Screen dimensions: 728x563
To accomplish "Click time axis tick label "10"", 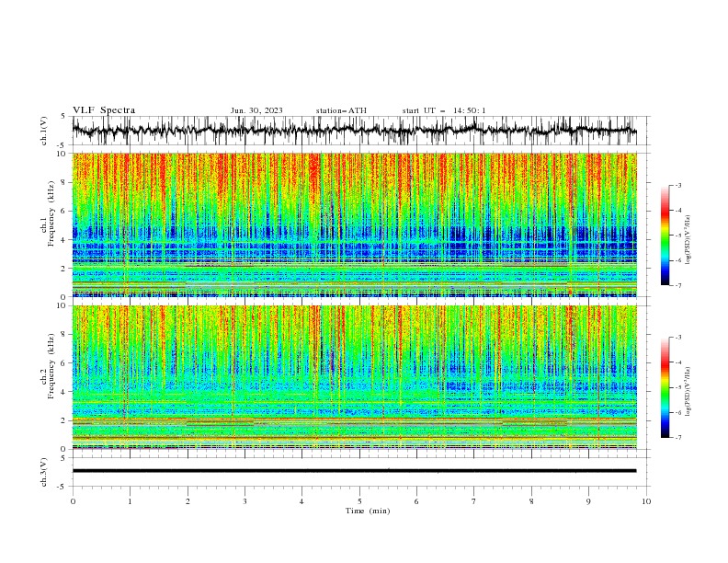I will [x=646, y=501].
